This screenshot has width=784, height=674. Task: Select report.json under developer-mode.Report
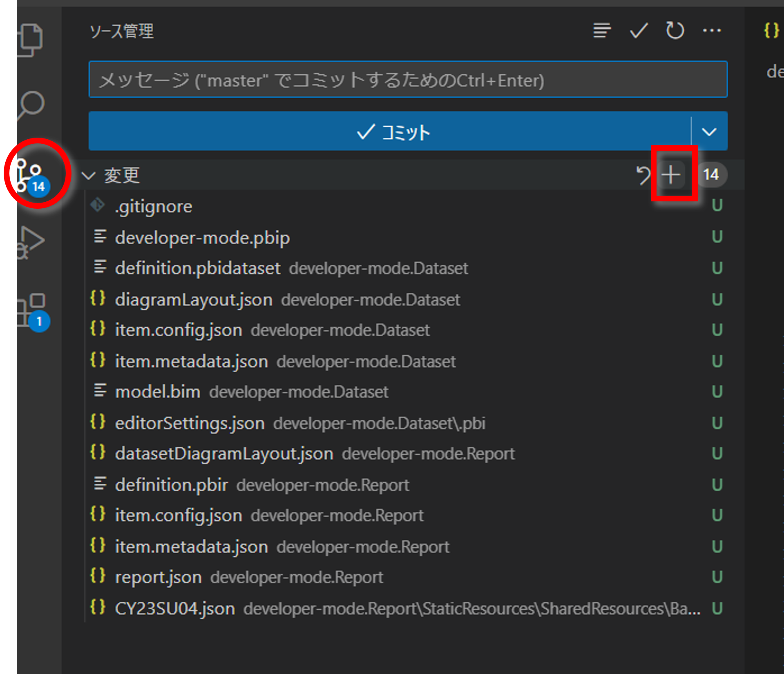[x=159, y=577]
